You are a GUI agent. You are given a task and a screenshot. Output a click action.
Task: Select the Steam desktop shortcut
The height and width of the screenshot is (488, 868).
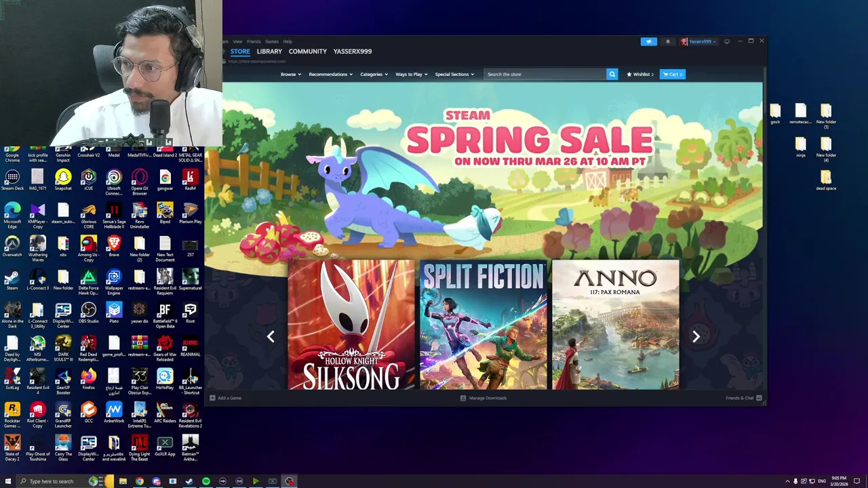(12, 280)
